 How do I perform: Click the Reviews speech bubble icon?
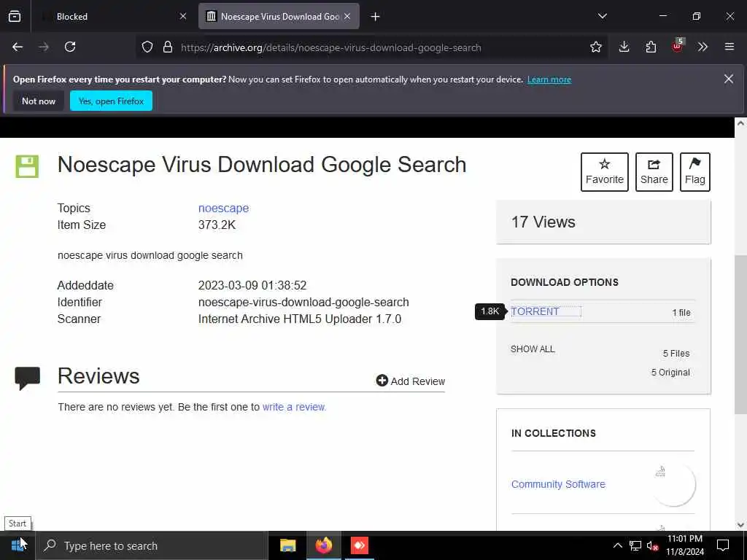pos(27,378)
